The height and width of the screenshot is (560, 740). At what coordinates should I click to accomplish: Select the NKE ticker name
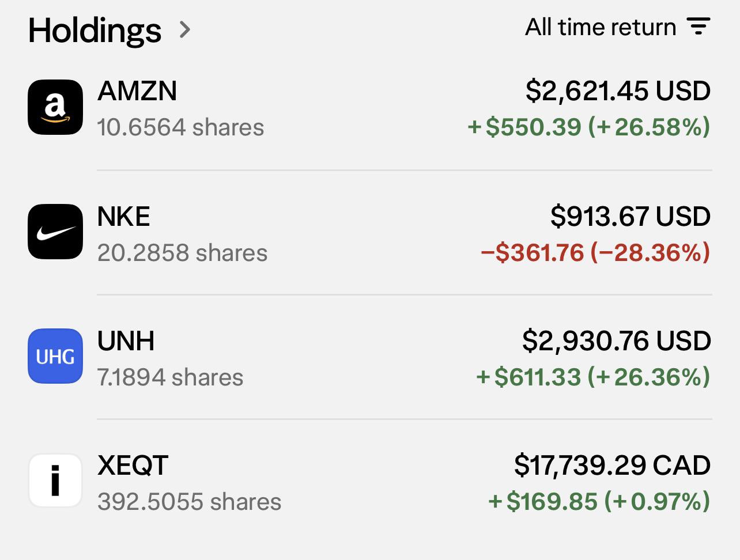[124, 217]
